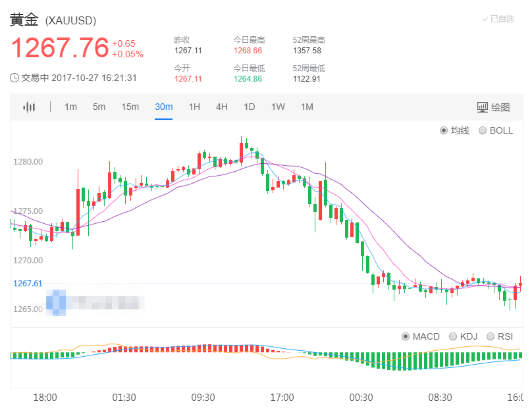This screenshot has height=416, width=532.
Task: Open the 1M monthly chart tab
Action: pyautogui.click(x=306, y=106)
